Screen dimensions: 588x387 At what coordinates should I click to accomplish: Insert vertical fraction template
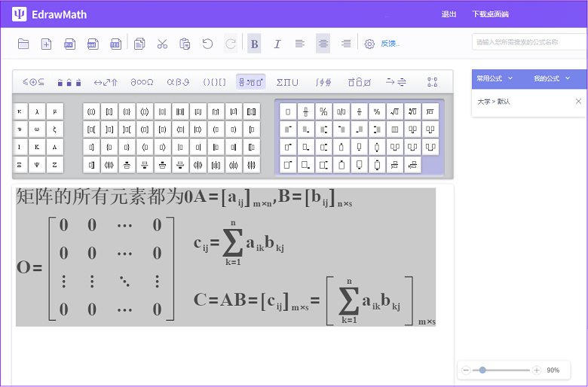pyautogui.click(x=306, y=111)
